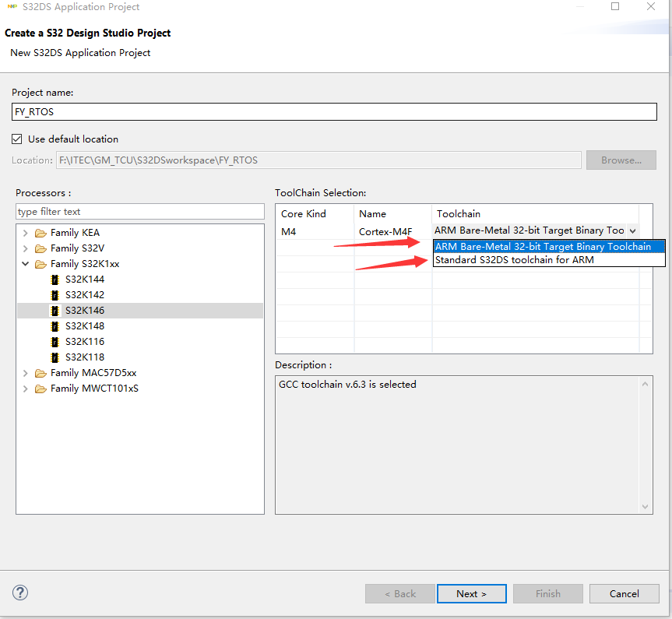
Task: Select S32K118 processor label
Action: [85, 357]
